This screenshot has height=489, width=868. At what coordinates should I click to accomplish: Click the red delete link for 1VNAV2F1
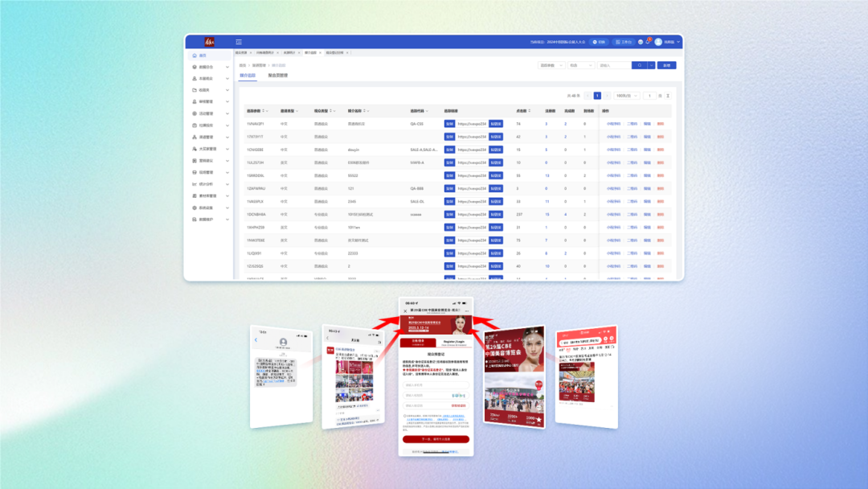pyautogui.click(x=661, y=124)
